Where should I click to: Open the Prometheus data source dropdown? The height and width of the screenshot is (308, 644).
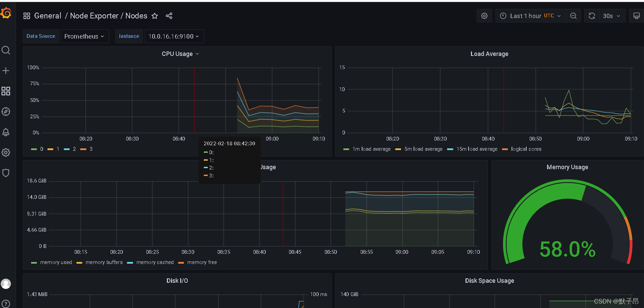85,36
